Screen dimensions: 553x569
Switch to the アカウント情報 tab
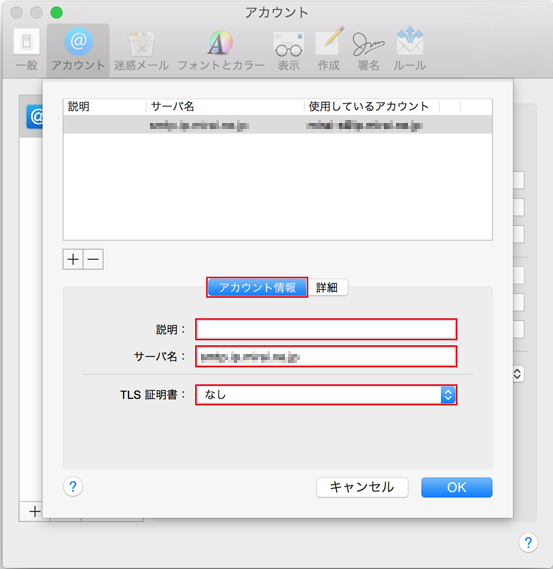click(257, 287)
